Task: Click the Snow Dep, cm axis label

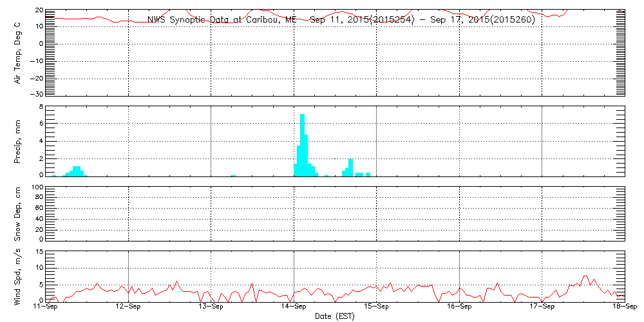Action: 17,214
